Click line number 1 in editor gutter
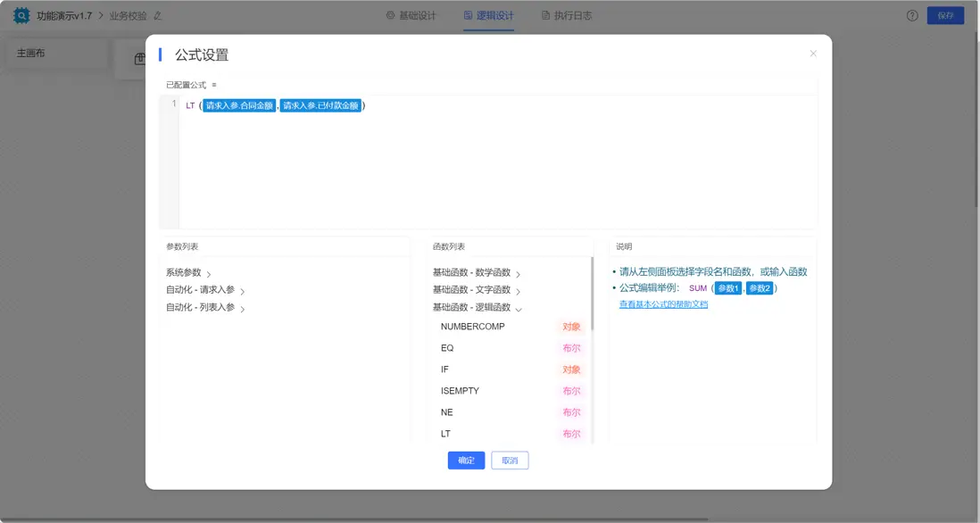The width and height of the screenshot is (980, 523). (174, 104)
